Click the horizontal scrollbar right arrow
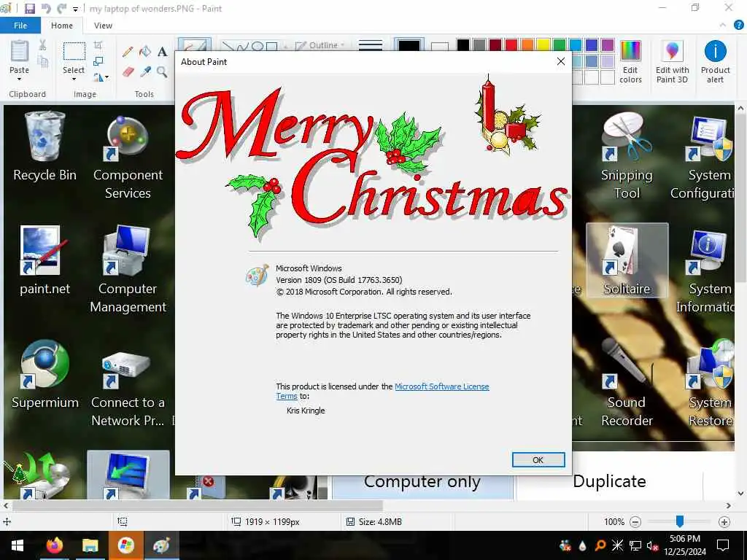This screenshot has height=560, width=747. pyautogui.click(x=729, y=505)
